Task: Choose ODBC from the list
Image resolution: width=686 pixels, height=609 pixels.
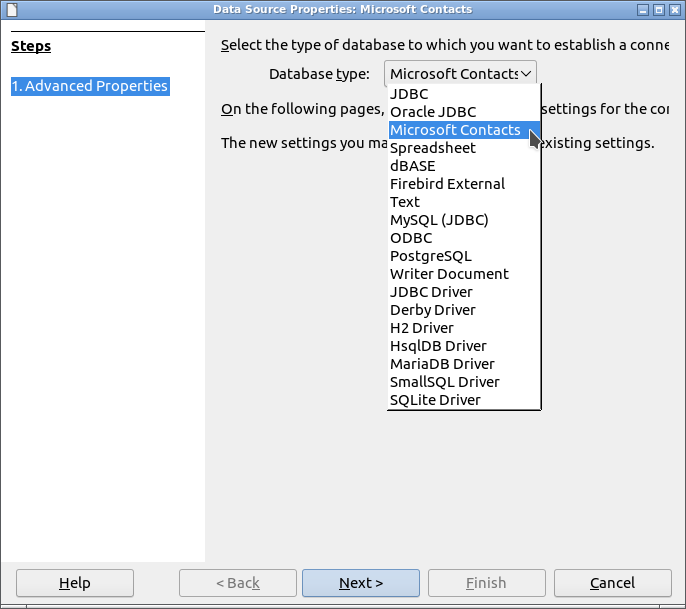Action: click(x=465, y=238)
